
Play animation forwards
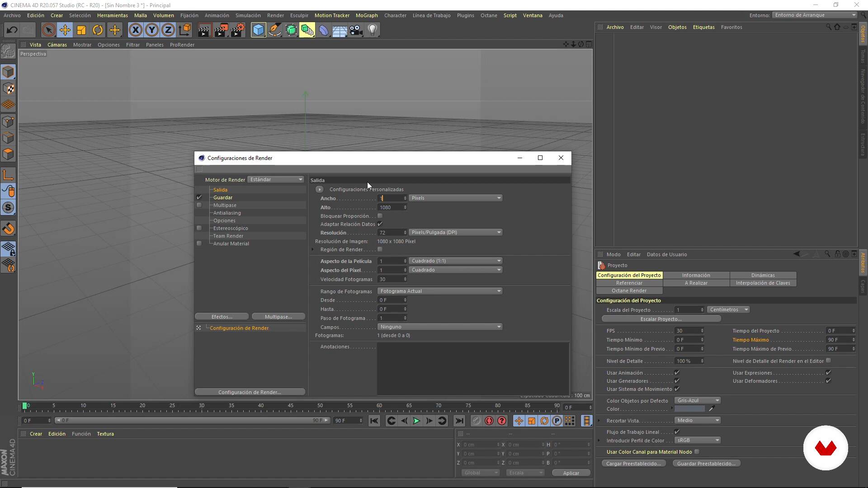[416, 421]
